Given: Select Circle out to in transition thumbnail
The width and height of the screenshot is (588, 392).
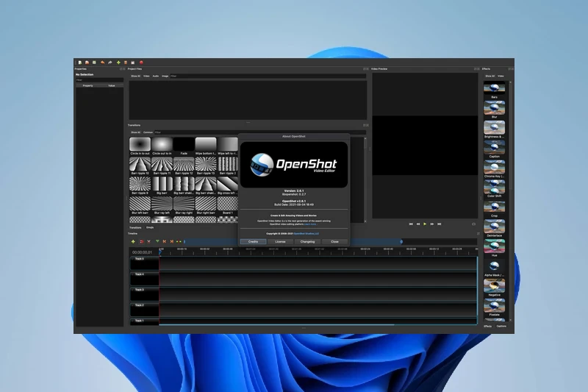Looking at the screenshot, I should (162, 146).
